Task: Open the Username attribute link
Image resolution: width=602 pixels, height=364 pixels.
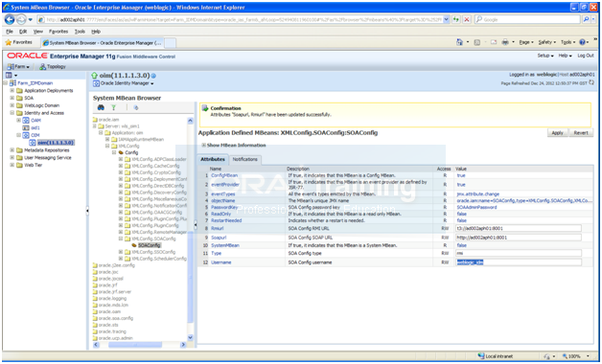Action: pyautogui.click(x=221, y=262)
